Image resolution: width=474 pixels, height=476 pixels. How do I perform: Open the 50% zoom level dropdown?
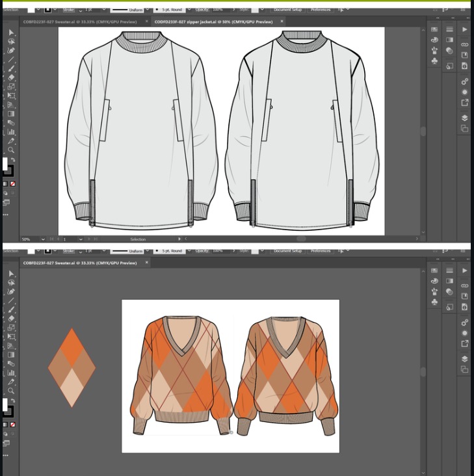point(43,239)
